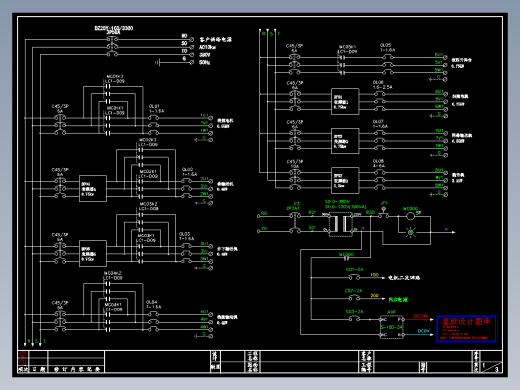Click the R0 input terminal circle
520x390 pixels.
click(258, 216)
